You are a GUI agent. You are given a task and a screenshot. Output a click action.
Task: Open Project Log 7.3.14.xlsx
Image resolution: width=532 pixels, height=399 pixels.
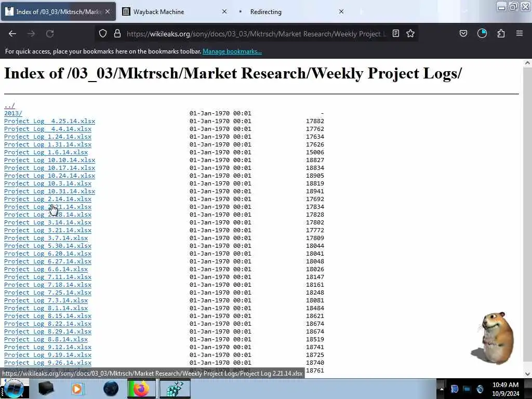(46, 301)
